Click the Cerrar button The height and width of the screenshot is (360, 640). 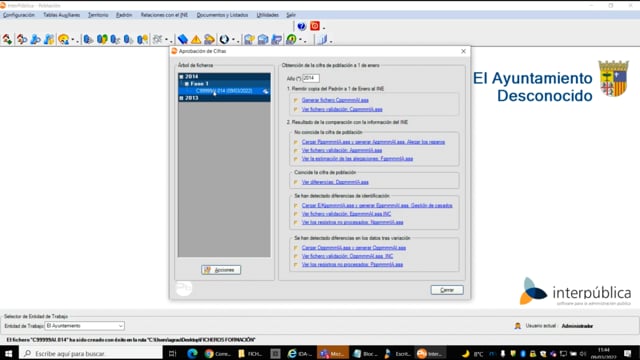coord(447,290)
